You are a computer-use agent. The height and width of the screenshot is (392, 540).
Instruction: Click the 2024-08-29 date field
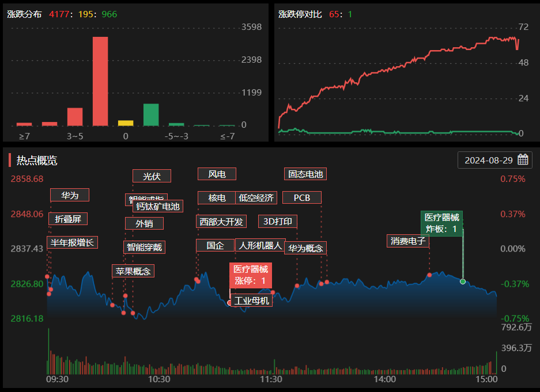tap(488, 160)
